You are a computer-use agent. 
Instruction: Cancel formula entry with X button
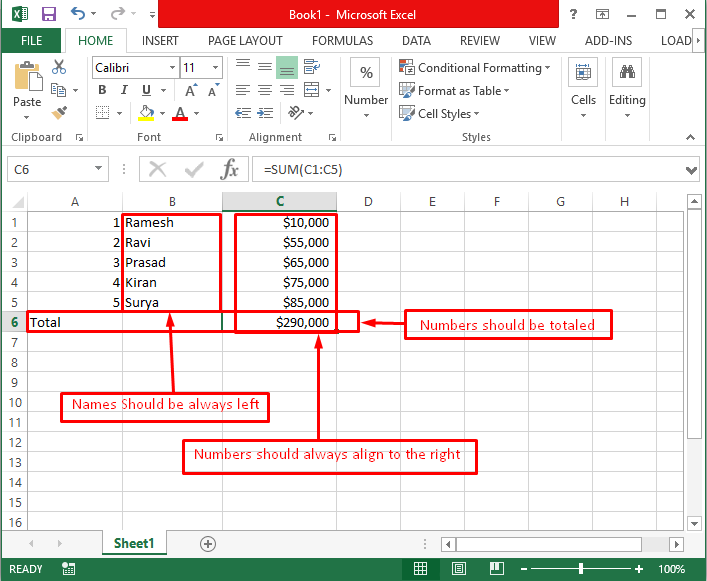(x=157, y=169)
